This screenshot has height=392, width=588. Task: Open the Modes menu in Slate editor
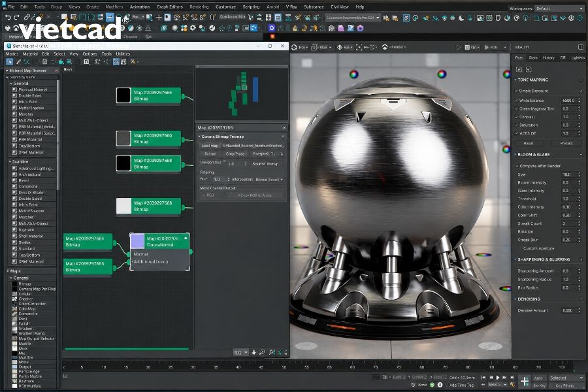(12, 54)
